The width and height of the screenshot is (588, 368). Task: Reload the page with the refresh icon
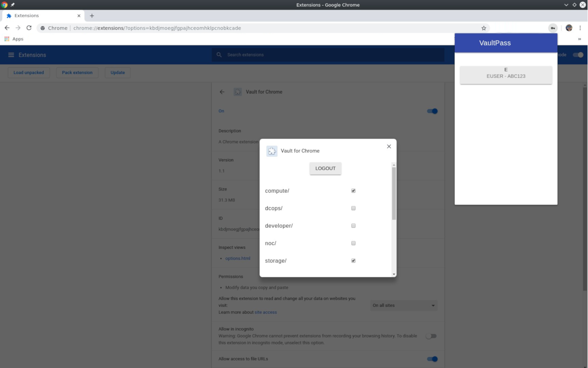click(28, 28)
